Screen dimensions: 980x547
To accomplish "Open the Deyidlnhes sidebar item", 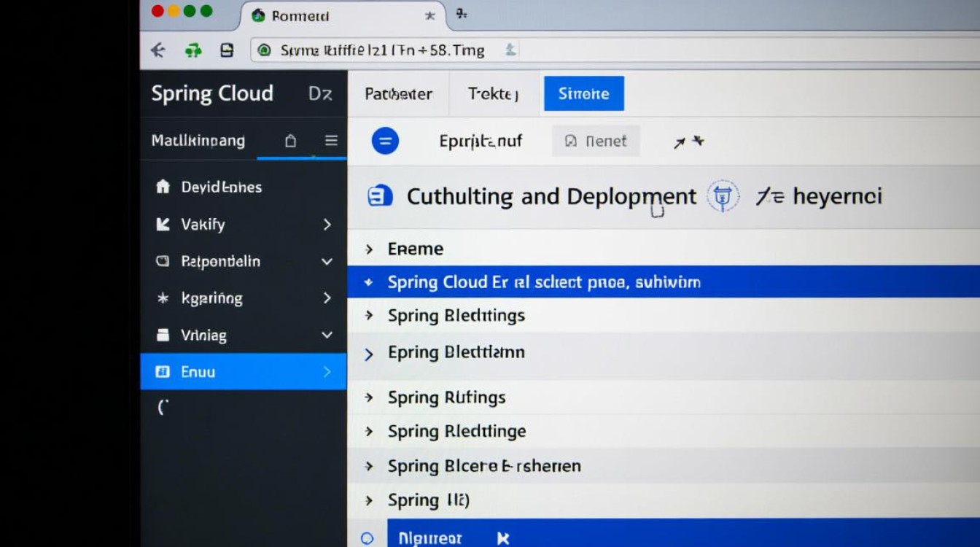I will tap(222, 187).
